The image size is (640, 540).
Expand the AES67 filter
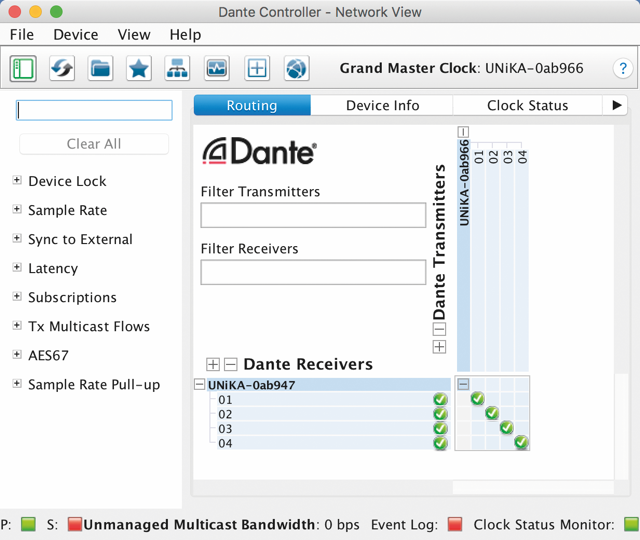point(17,354)
